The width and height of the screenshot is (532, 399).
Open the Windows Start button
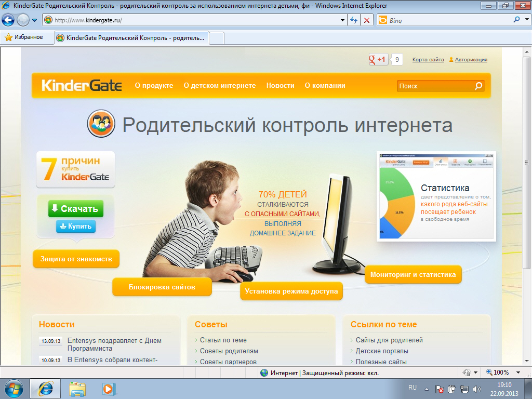(x=14, y=389)
